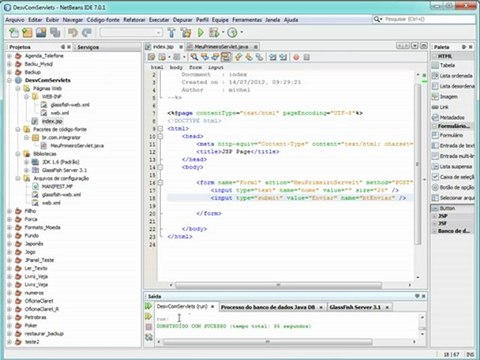Click the Find Selection magnifier icon

click(x=194, y=57)
